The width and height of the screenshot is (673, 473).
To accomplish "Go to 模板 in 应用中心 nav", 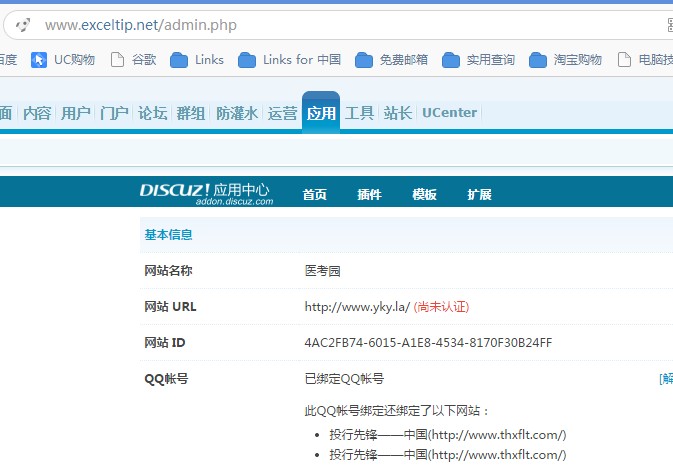I will coord(424,194).
